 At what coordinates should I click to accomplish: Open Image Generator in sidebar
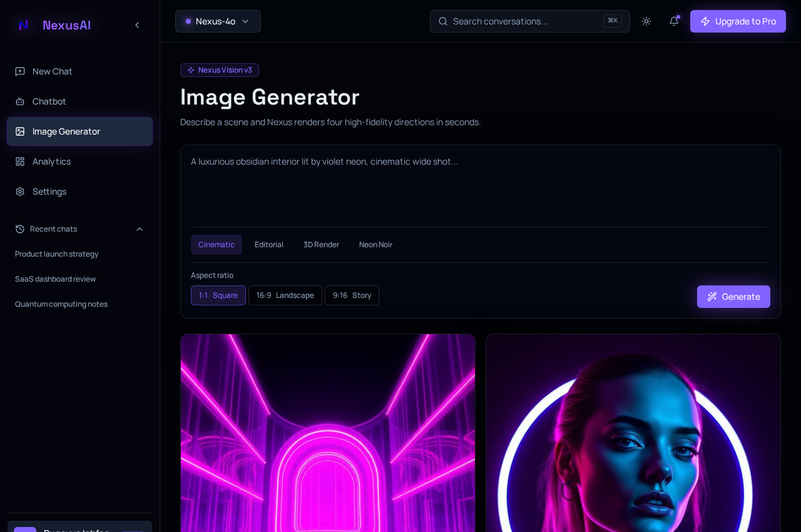tap(80, 131)
